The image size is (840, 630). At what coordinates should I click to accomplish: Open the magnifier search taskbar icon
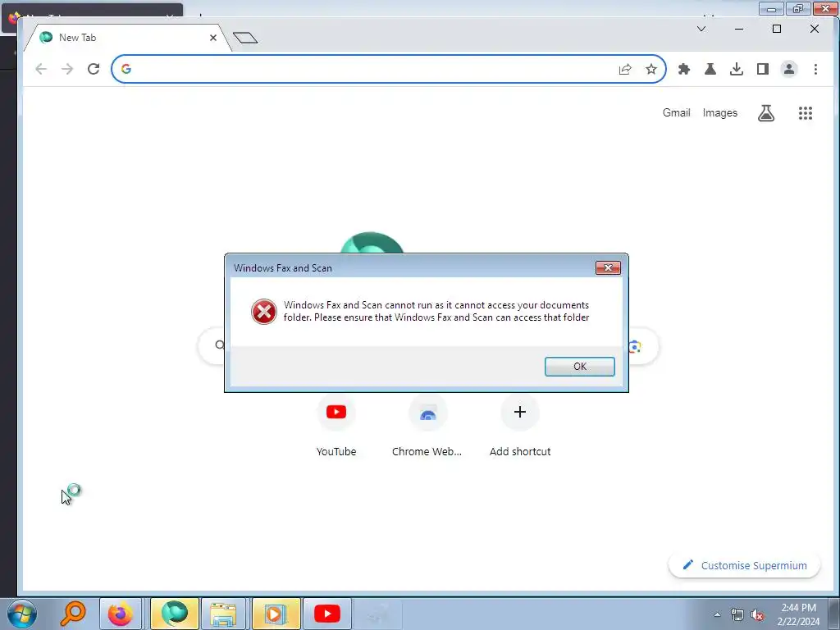point(73,614)
